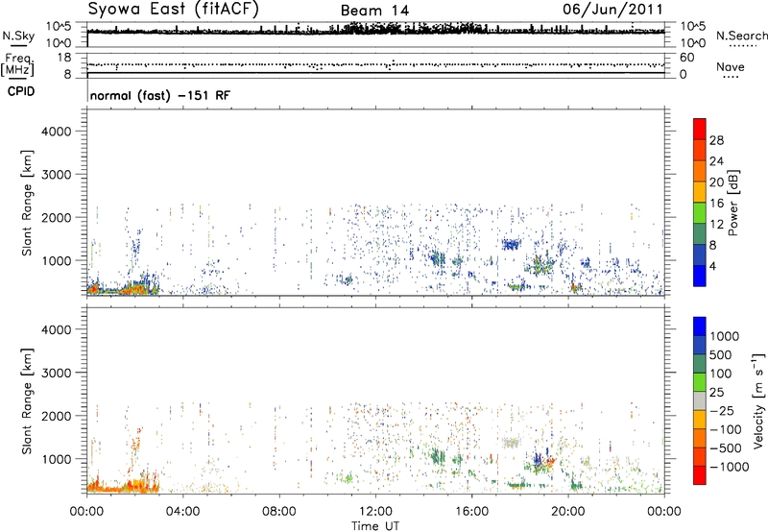Click the red bottom of the velocity colorbar
This screenshot has width=768, height=532.
tap(700, 475)
